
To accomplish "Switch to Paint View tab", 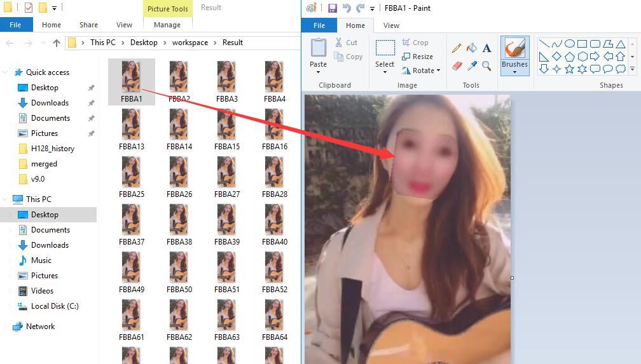I will click(x=391, y=25).
